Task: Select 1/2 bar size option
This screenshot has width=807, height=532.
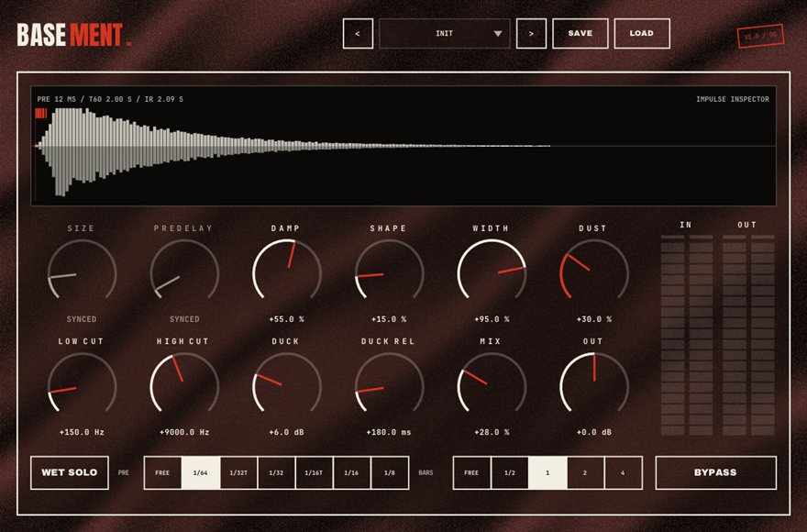Action: pos(510,472)
